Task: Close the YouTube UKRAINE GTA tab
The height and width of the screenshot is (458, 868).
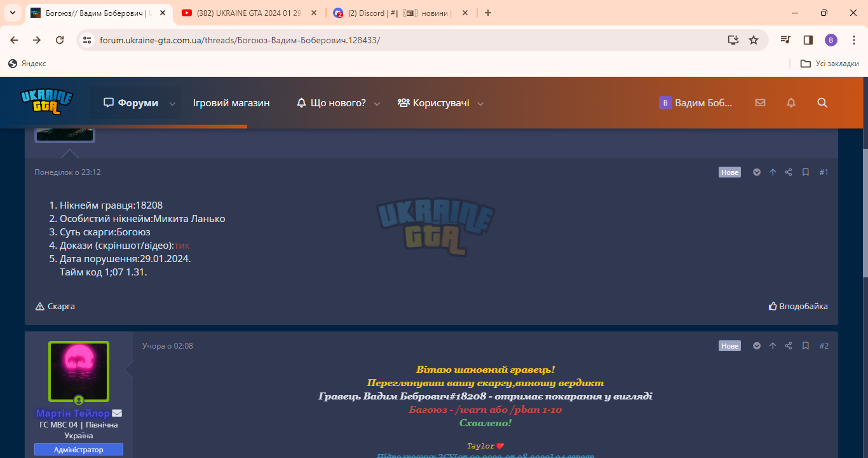Action: 314,13
